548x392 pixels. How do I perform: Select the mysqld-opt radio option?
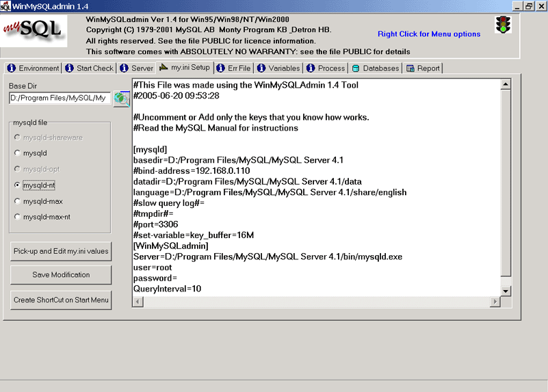(x=37, y=169)
